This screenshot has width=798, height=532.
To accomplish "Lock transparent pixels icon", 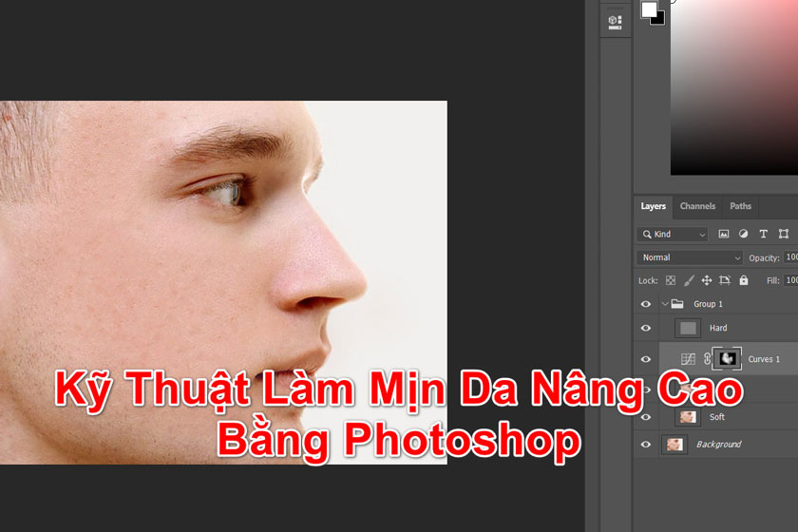I will coord(671,280).
